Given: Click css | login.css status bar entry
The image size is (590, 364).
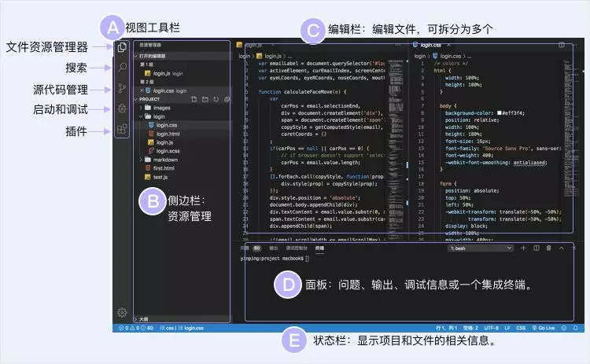Looking at the screenshot, I should coord(182,328).
